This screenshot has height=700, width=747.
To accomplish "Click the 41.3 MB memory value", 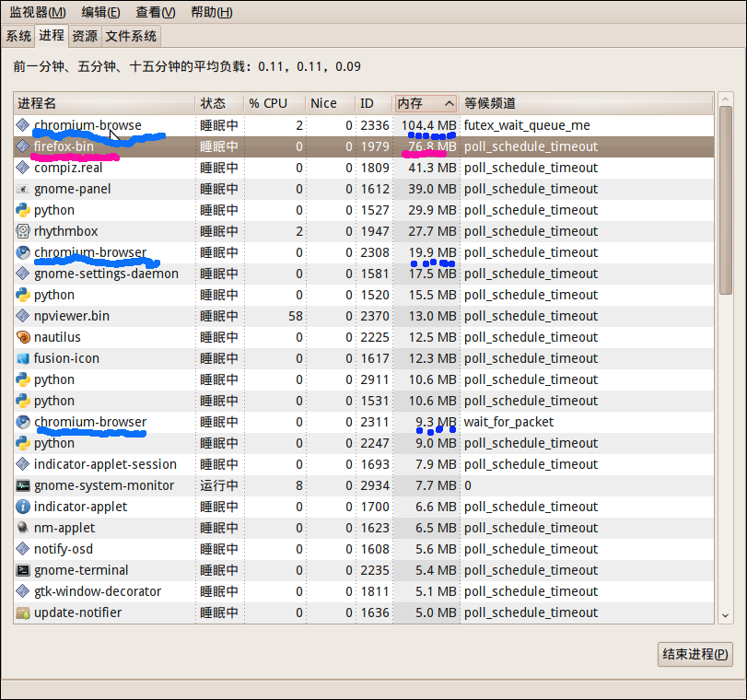I will point(432,168).
